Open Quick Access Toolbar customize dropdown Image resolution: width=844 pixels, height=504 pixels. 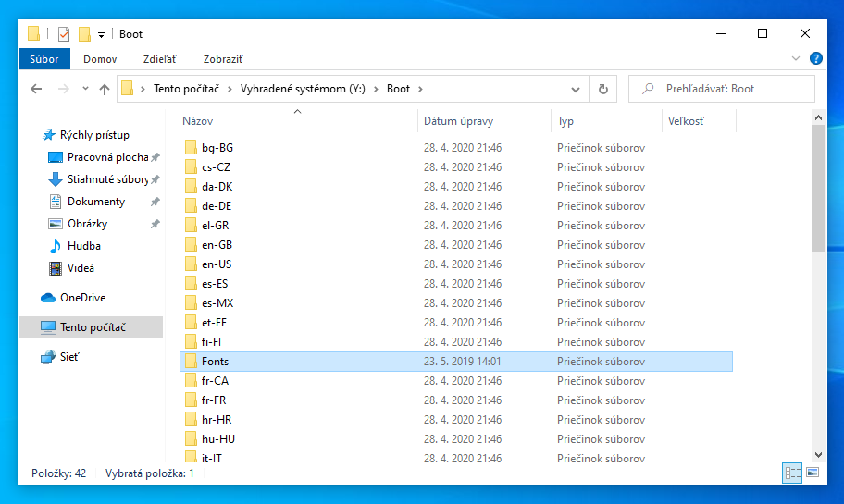tap(101, 35)
